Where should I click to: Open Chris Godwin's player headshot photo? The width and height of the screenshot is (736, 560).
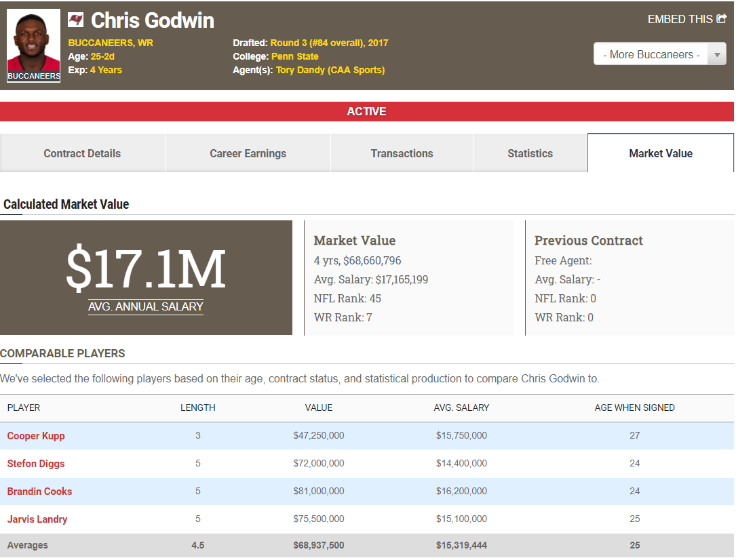coord(34,42)
